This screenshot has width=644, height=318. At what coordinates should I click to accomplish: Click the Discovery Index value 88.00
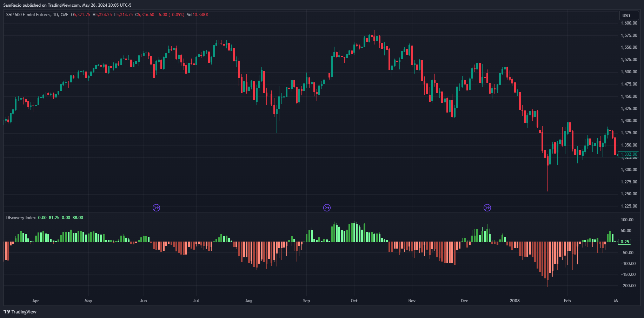point(78,218)
